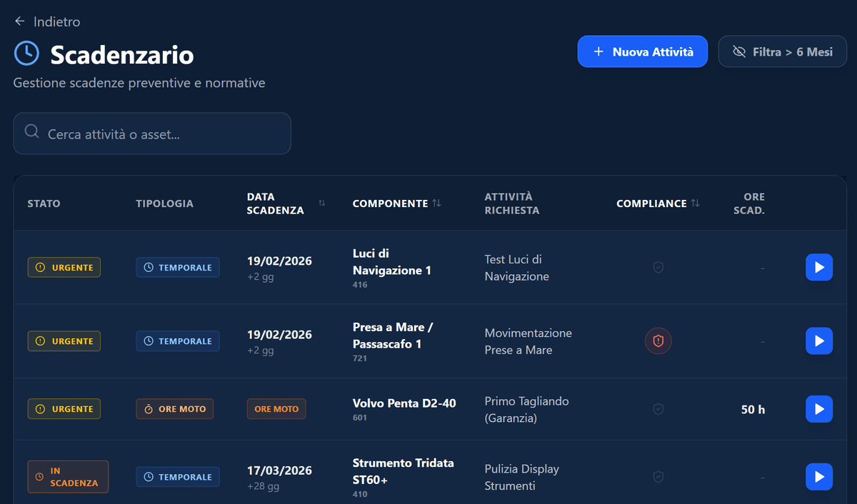Select the Attività Richiesta column header
857x504 pixels.
pyautogui.click(x=513, y=203)
